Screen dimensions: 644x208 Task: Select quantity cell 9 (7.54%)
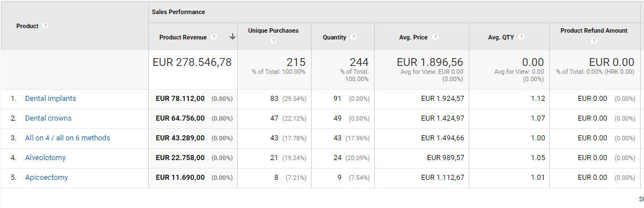coord(353,178)
